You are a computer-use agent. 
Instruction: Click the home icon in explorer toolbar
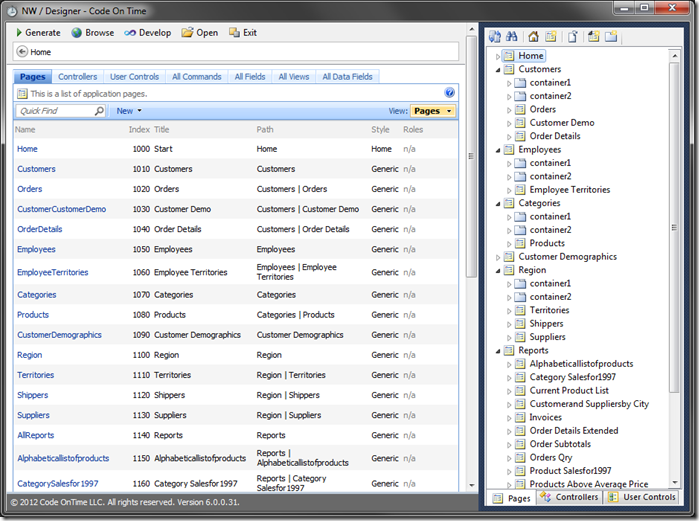[x=533, y=37]
